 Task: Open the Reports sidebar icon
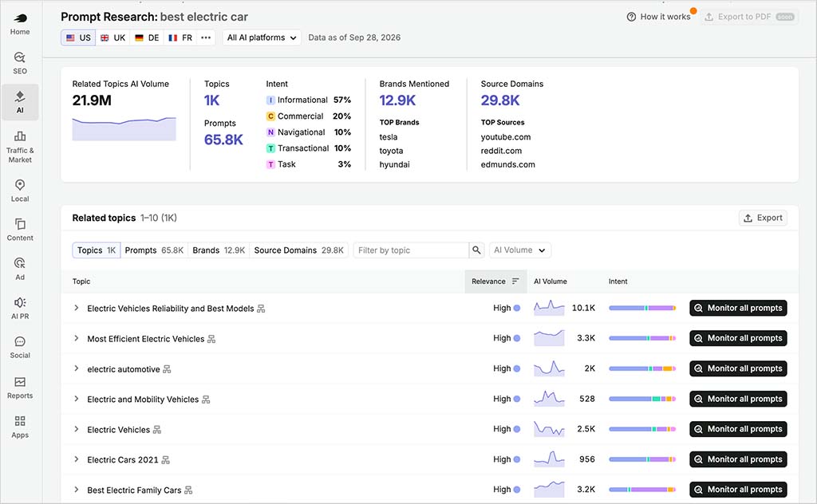click(x=20, y=388)
